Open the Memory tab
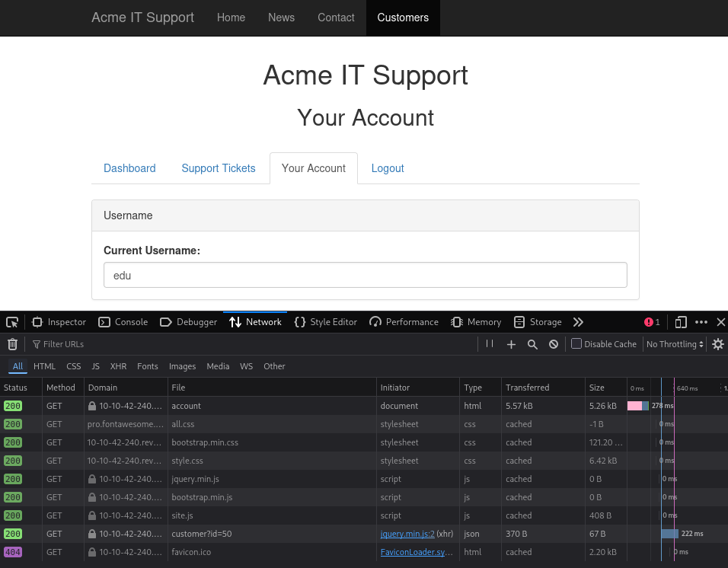728x568 pixels. [476, 322]
